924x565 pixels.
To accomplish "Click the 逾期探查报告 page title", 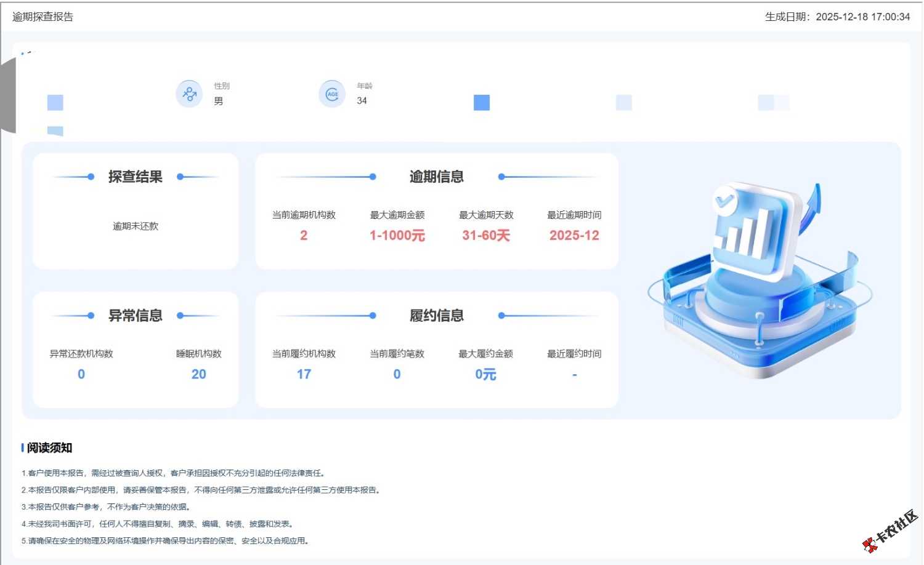I will [x=43, y=17].
